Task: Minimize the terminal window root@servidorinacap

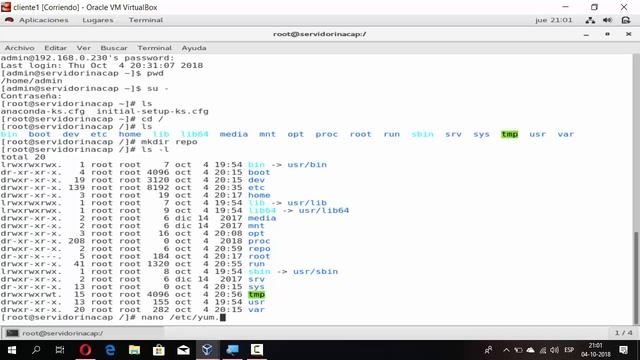Action: click(586, 35)
